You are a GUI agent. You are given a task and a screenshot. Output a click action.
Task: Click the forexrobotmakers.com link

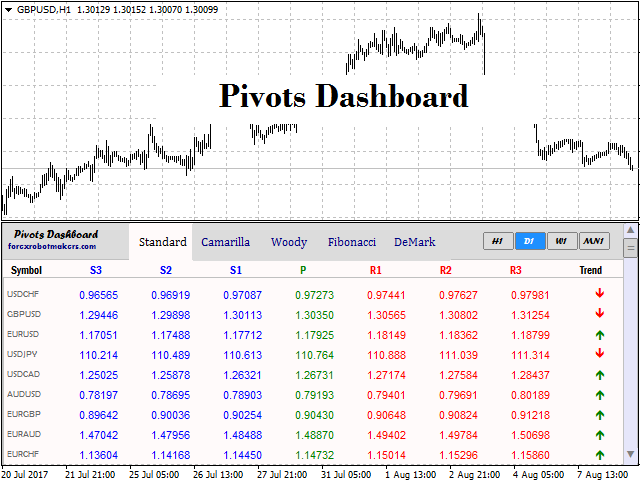(x=52, y=246)
